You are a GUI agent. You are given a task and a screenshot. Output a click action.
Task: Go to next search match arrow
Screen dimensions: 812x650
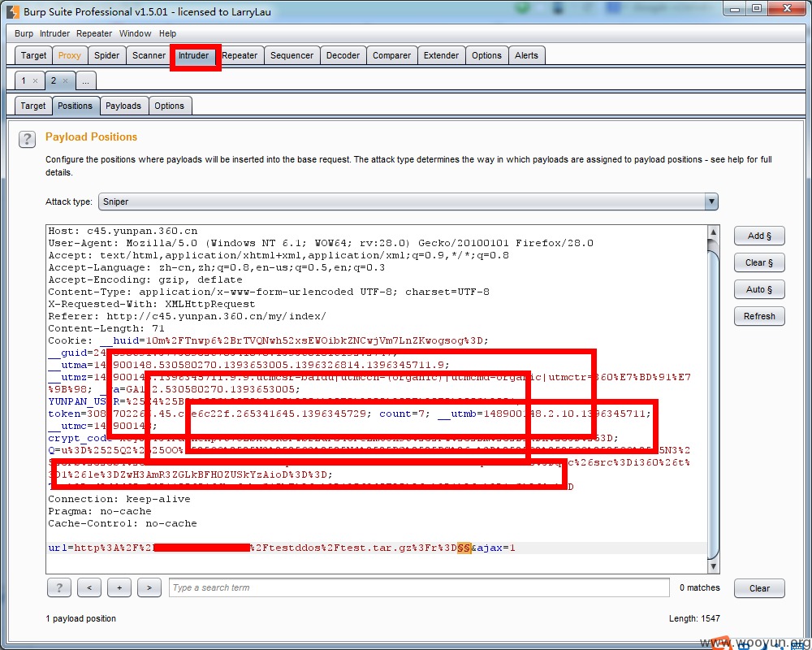(x=149, y=587)
